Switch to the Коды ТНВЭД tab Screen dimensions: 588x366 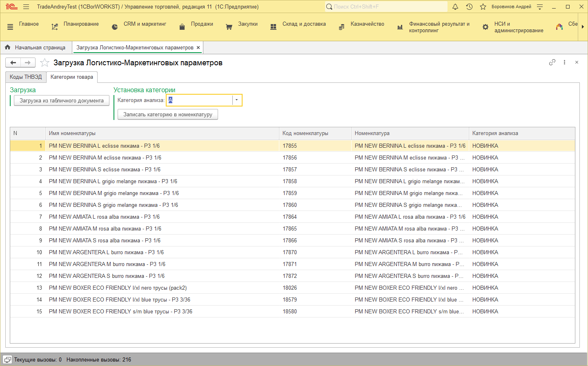click(26, 77)
